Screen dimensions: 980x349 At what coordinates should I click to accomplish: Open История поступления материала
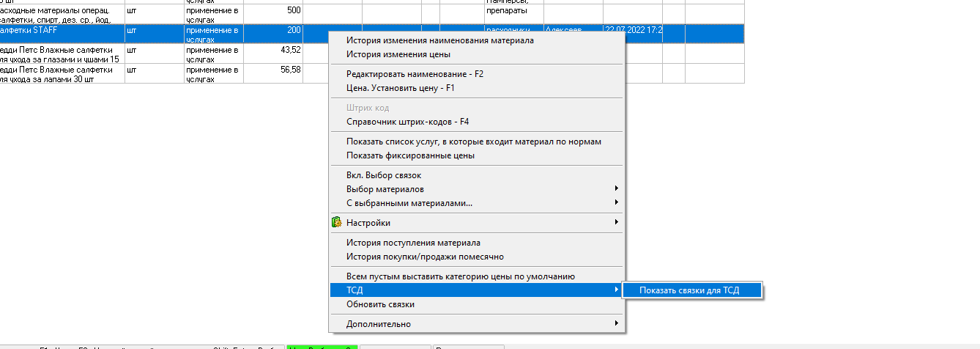pyautogui.click(x=413, y=243)
